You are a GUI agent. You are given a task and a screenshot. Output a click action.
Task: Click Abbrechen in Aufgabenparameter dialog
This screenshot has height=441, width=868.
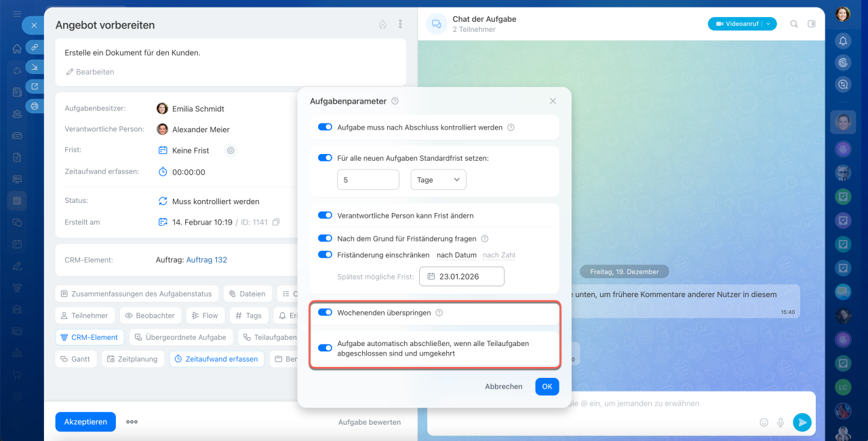point(504,387)
